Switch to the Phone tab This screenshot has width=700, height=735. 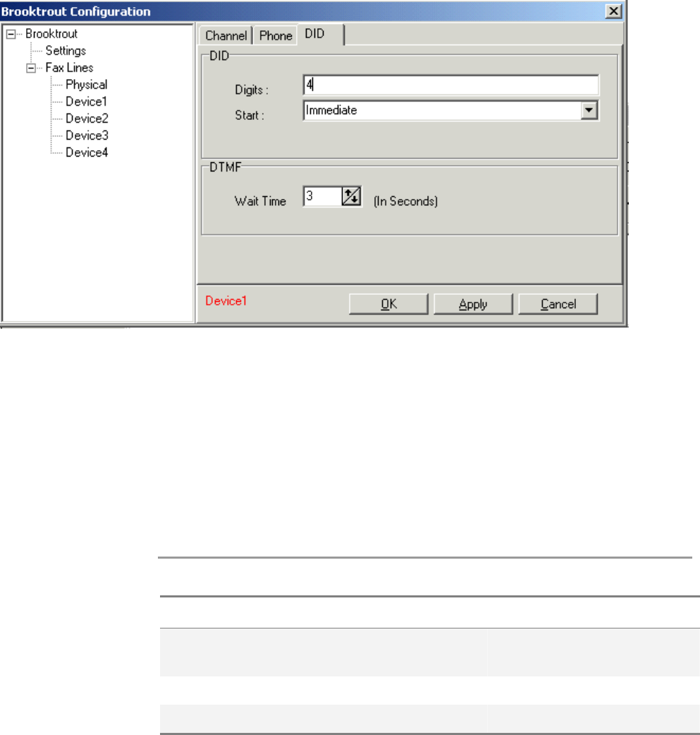coord(276,36)
